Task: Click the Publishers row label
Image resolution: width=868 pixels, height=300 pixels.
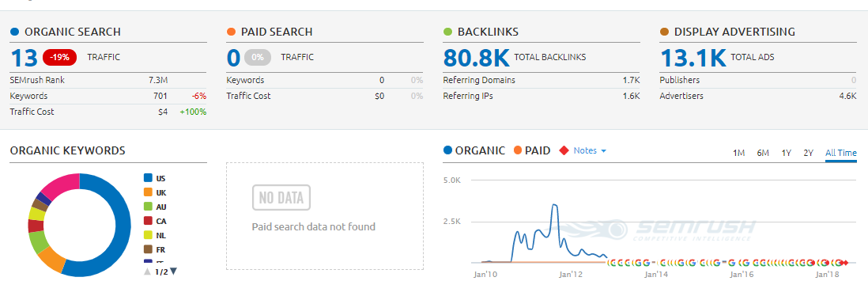Action: pos(680,80)
